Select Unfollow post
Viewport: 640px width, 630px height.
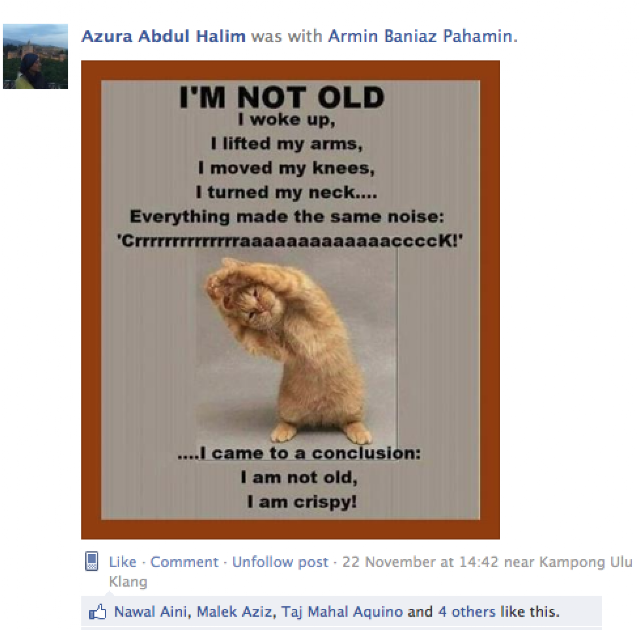(x=280, y=562)
